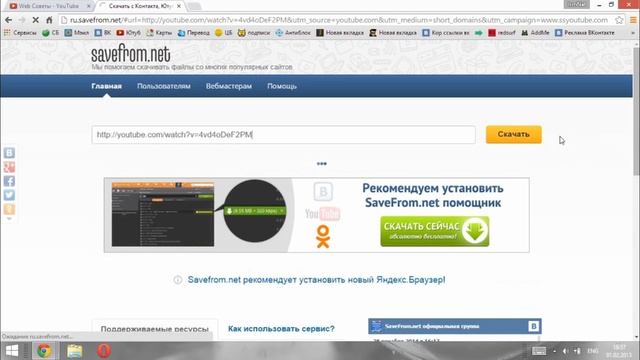Image resolution: width=640 pixels, height=360 pixels.
Task: Open the Windows Start button
Action: point(12,351)
